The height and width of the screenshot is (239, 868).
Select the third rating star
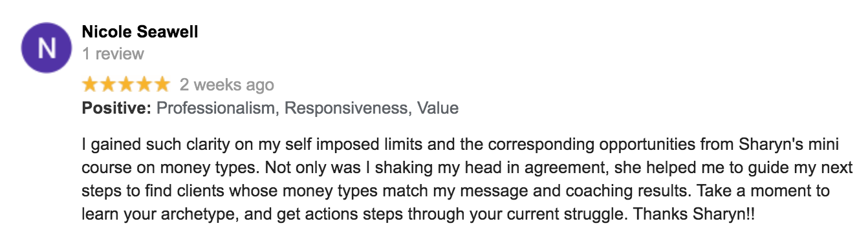pyautogui.click(x=125, y=85)
